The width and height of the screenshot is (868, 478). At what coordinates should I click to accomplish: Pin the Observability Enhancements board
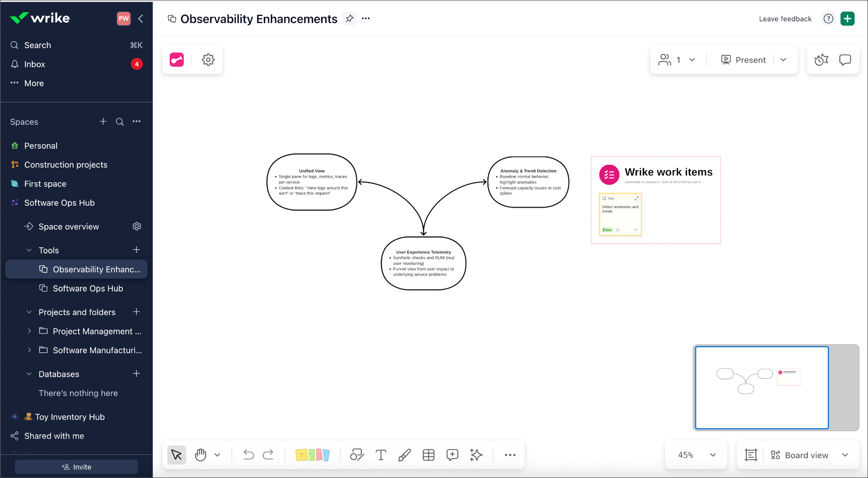point(349,19)
